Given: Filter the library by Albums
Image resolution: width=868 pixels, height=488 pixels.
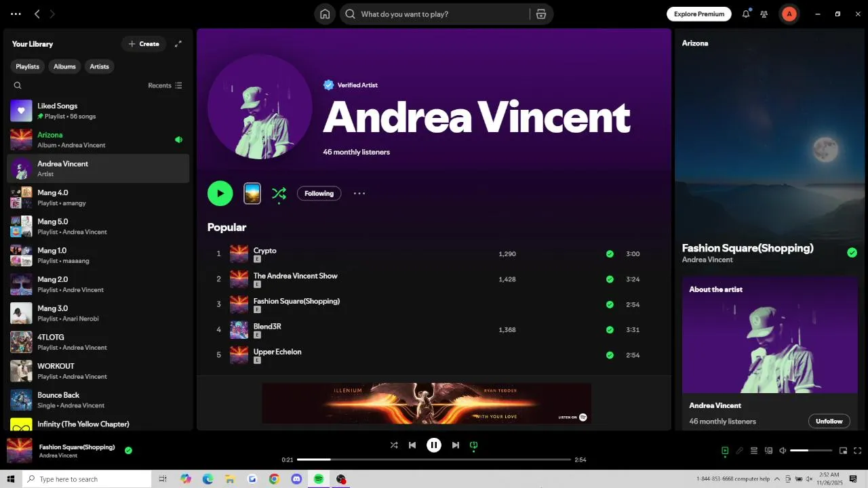Looking at the screenshot, I should [64, 66].
